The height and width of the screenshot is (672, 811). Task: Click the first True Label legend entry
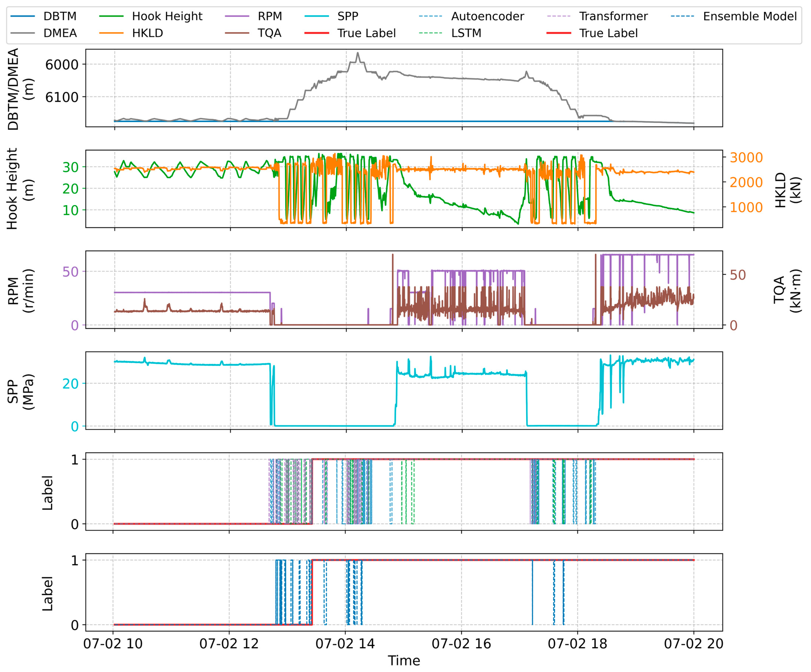pos(366,33)
